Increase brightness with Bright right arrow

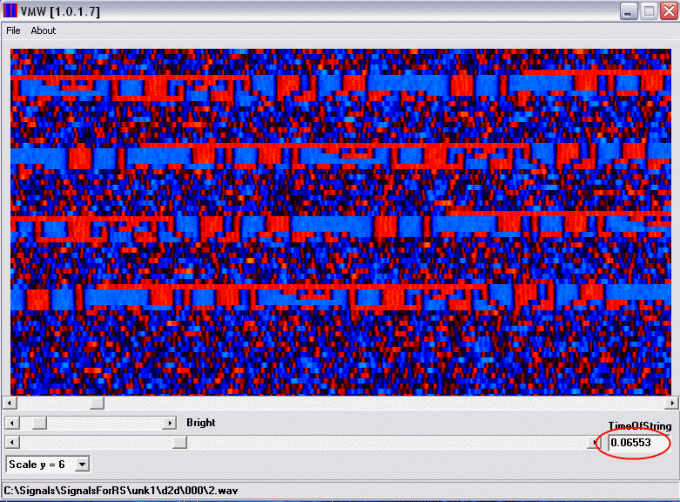tap(169, 423)
